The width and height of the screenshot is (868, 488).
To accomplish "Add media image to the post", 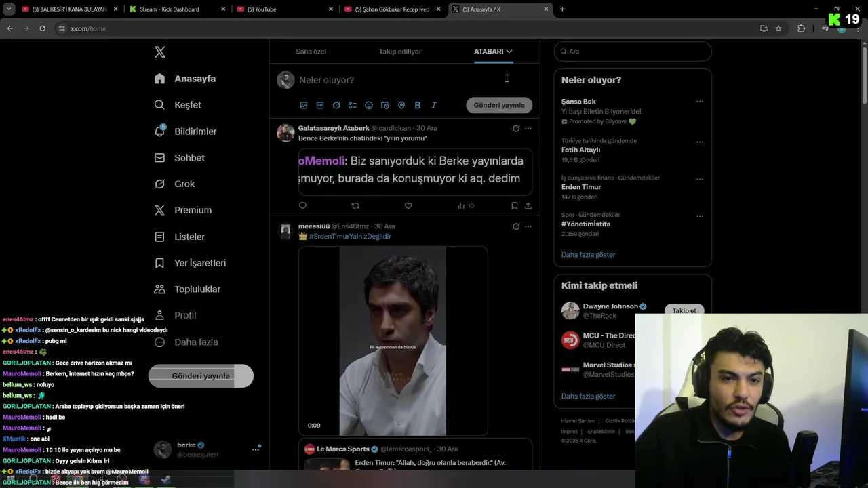I will pos(304,105).
